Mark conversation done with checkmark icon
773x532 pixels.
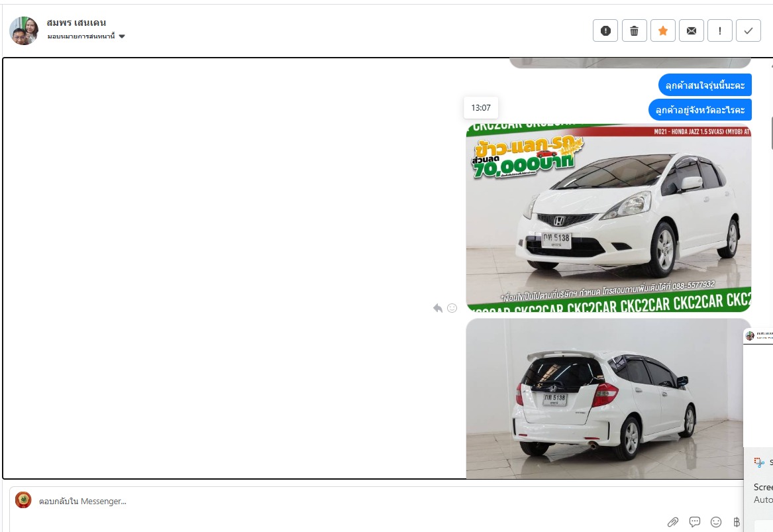click(x=748, y=31)
